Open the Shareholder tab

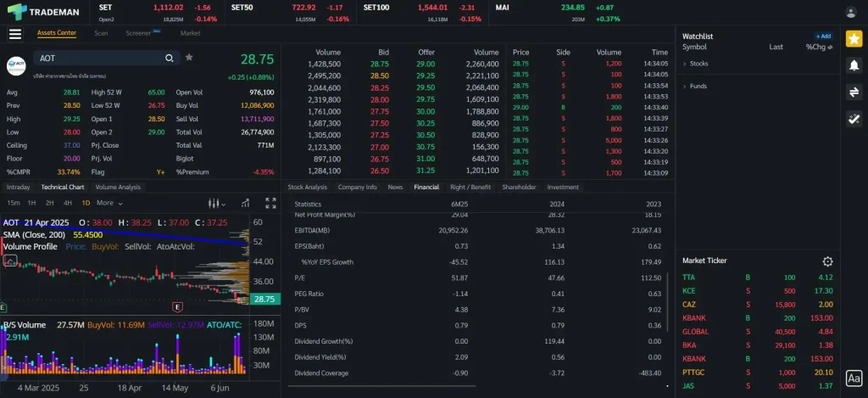pyautogui.click(x=519, y=187)
